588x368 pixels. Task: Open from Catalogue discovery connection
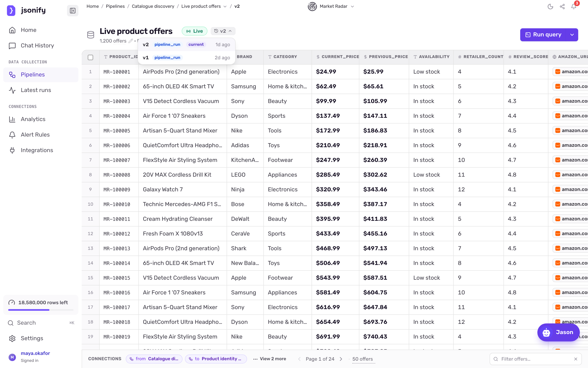pos(154,359)
